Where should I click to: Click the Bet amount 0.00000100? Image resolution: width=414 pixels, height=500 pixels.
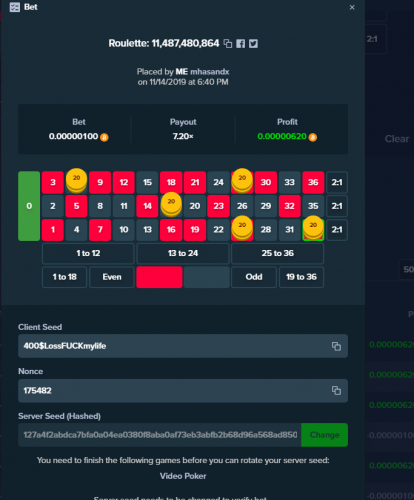[74, 136]
